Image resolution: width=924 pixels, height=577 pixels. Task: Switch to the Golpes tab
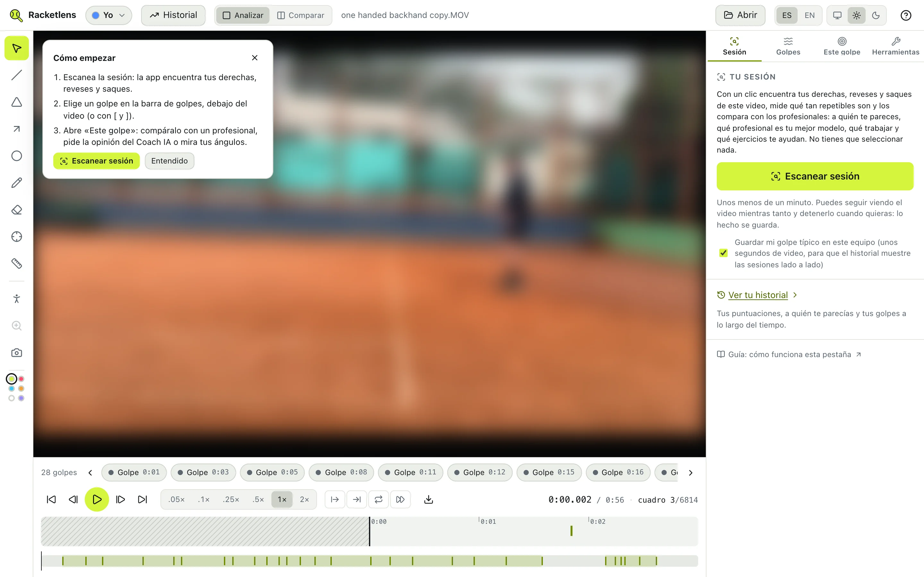point(788,46)
